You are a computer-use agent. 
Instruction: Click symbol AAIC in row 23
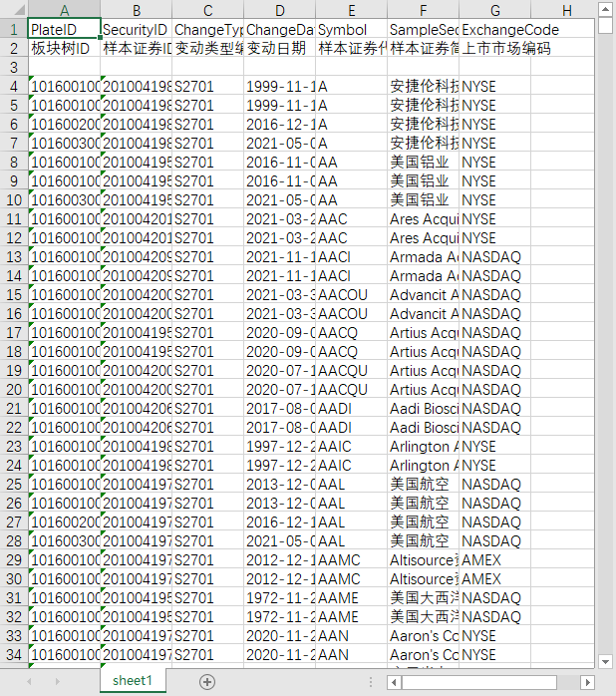pyautogui.click(x=352, y=446)
